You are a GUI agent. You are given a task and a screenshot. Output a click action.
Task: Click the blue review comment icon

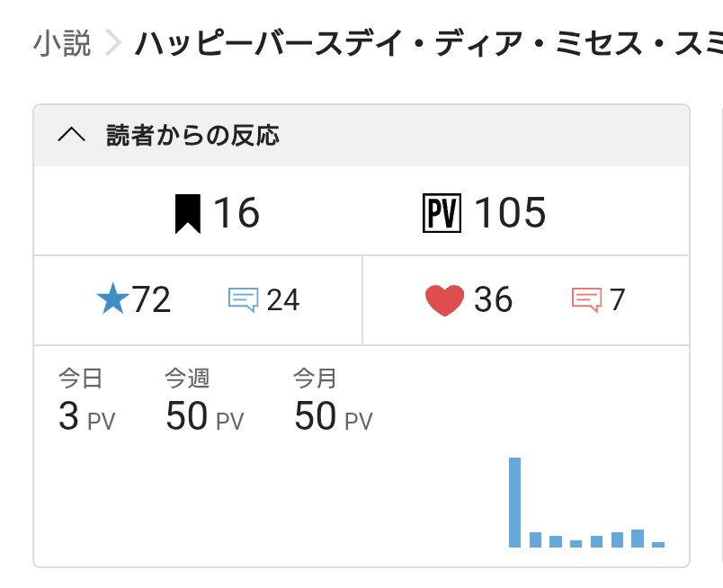tap(244, 299)
